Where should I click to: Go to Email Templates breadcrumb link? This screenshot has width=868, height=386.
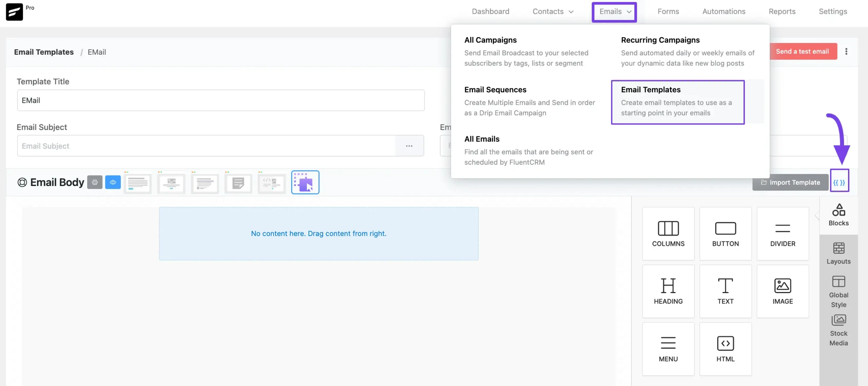(x=44, y=52)
